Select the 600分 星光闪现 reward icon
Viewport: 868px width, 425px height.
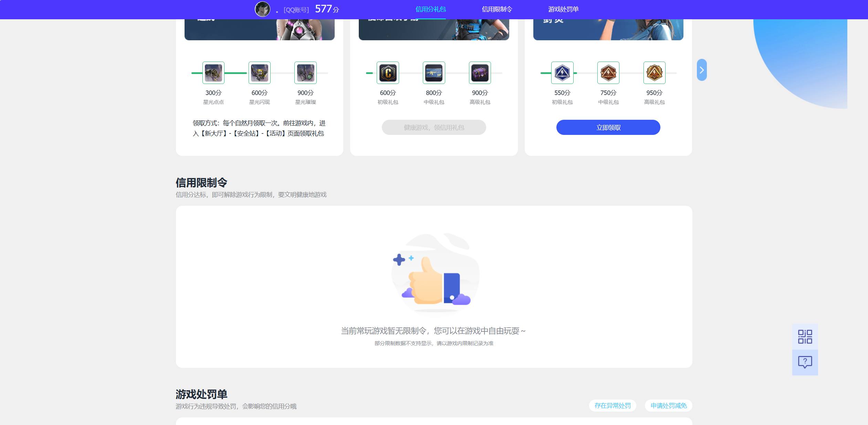[x=260, y=73]
